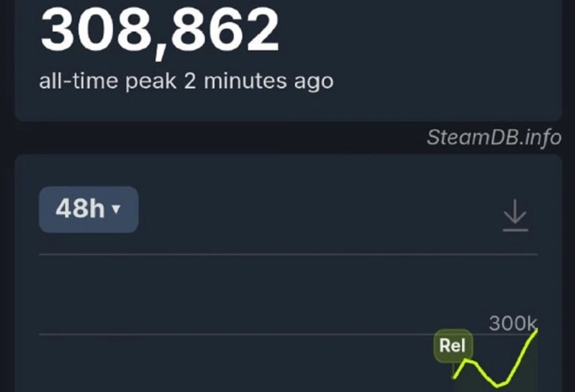
Task: Download the chart using the download icon
Action: point(515,216)
